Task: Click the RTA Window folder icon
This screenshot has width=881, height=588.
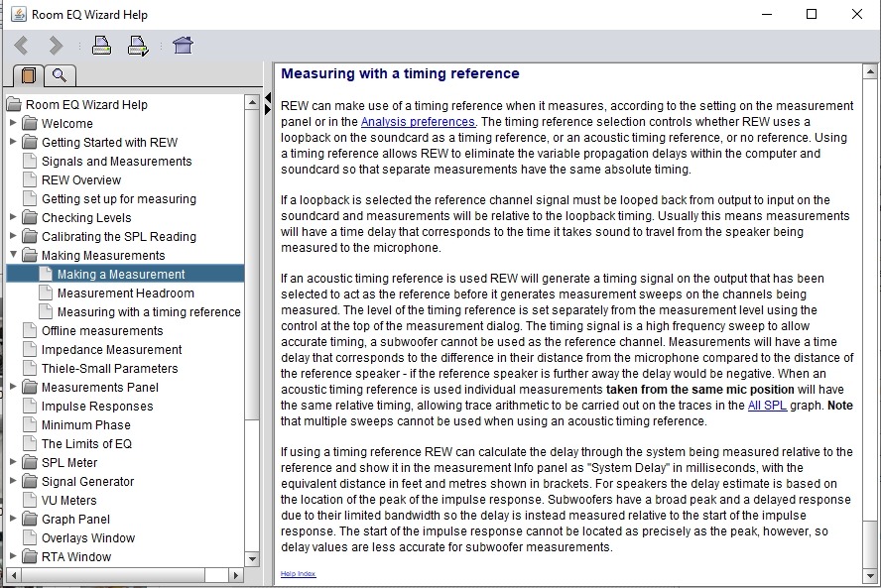Action: [29, 556]
